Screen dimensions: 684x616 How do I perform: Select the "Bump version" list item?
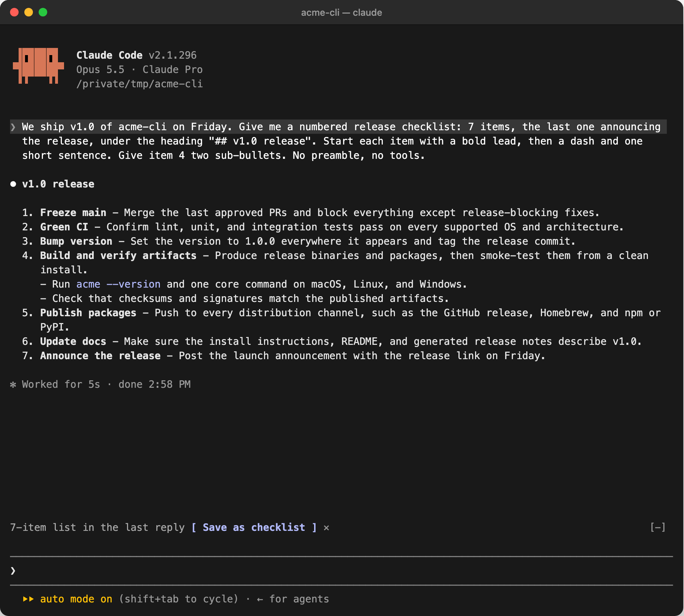(299, 241)
